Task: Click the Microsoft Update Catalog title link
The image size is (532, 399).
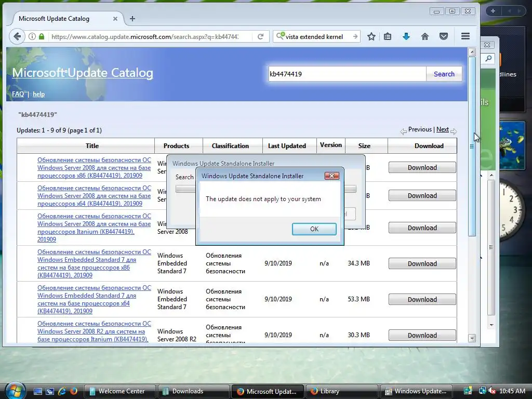Action: pos(83,73)
